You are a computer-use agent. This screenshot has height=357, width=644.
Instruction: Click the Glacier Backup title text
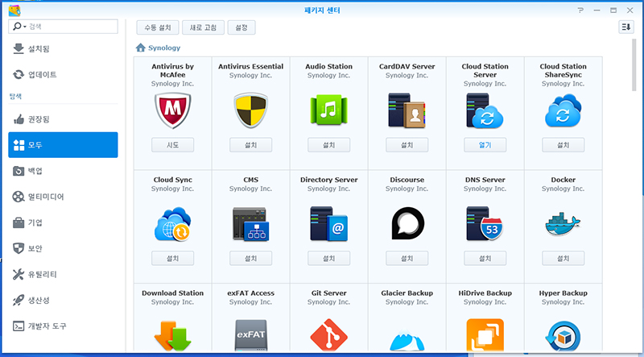point(407,293)
